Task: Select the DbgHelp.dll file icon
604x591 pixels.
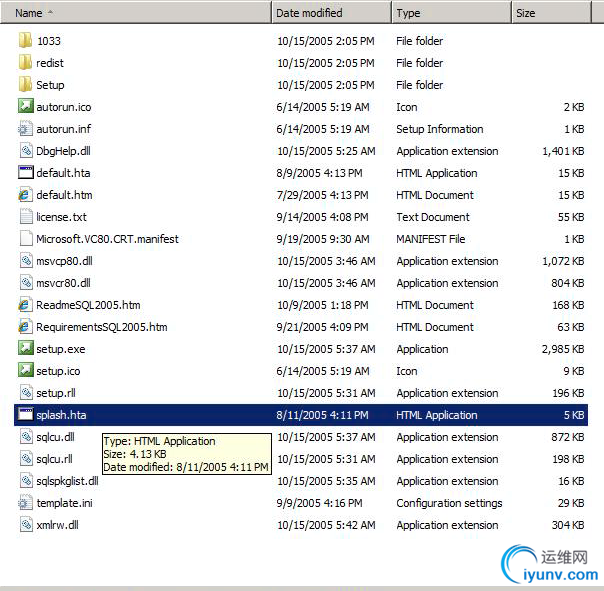Action: [25, 150]
